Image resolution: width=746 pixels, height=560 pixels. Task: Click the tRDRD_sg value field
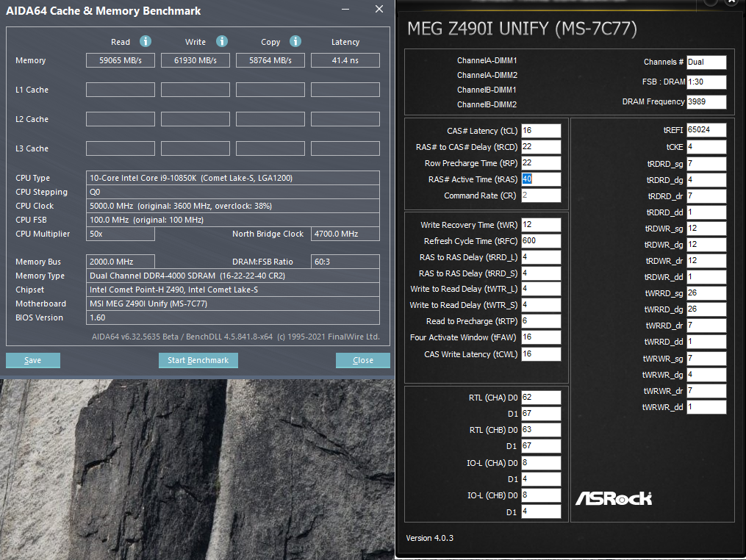(x=706, y=164)
